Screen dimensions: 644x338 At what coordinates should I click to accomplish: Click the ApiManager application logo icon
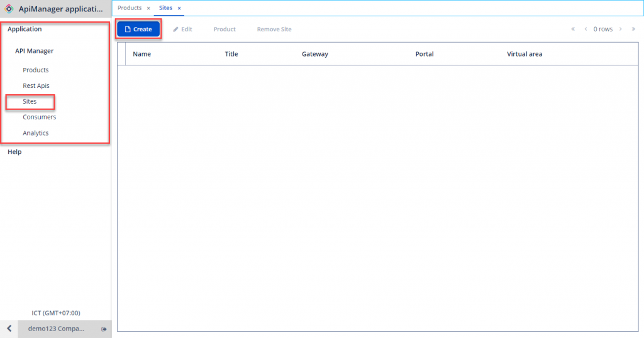point(9,9)
